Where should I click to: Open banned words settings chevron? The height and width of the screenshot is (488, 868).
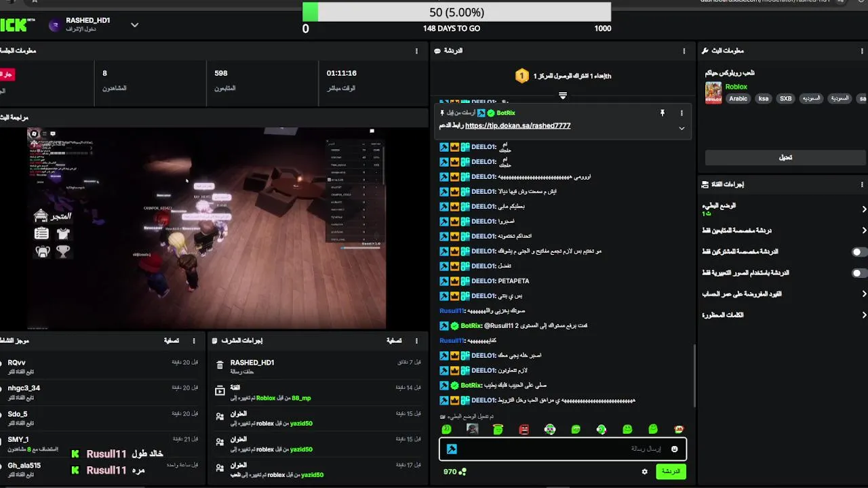click(864, 315)
